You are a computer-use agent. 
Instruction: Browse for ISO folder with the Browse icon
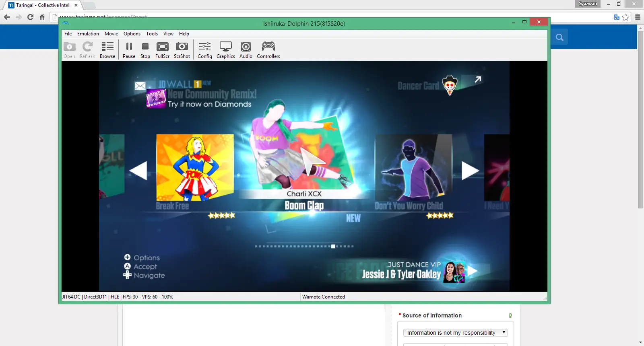107,50
